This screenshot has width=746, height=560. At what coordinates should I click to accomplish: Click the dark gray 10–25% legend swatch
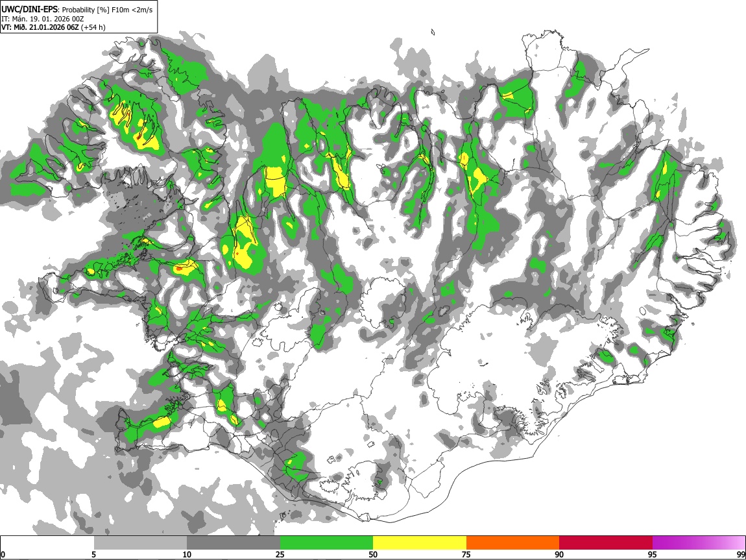(234, 543)
